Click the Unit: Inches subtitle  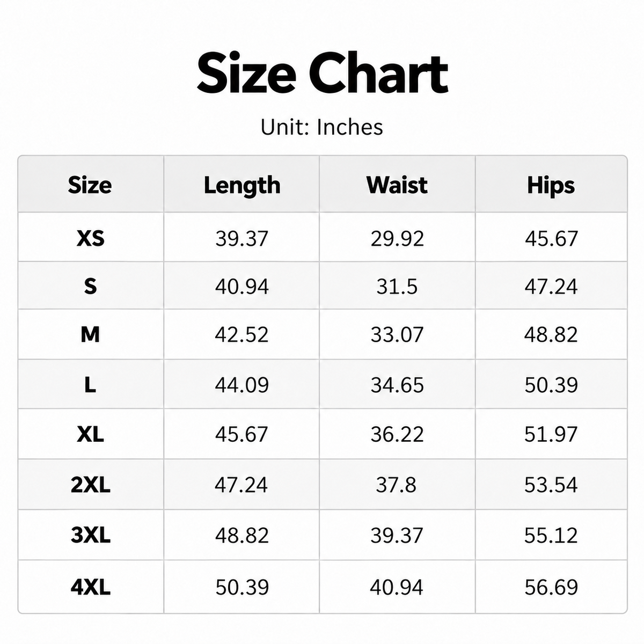[x=322, y=127]
